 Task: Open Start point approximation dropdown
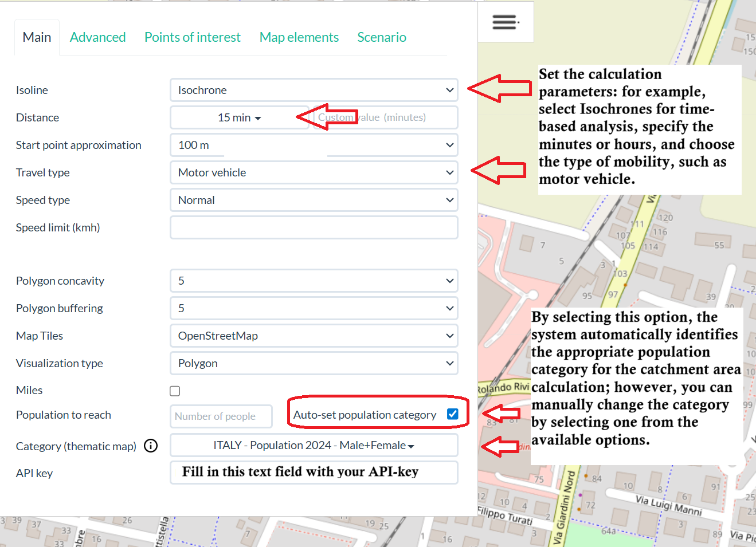(x=314, y=145)
